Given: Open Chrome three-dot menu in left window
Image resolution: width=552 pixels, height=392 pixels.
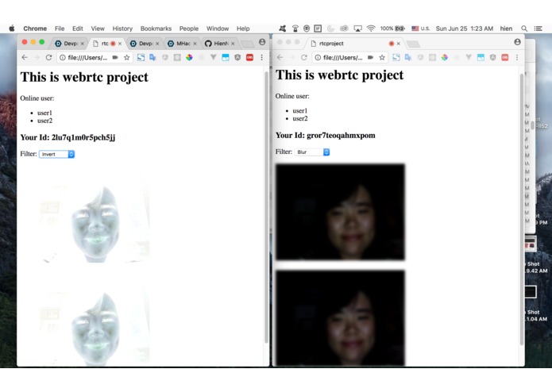Looking at the screenshot, I should tap(261, 57).
